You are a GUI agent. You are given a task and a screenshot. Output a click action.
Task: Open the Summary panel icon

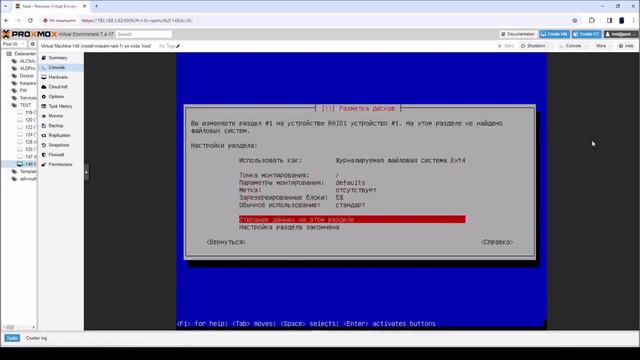click(x=44, y=58)
